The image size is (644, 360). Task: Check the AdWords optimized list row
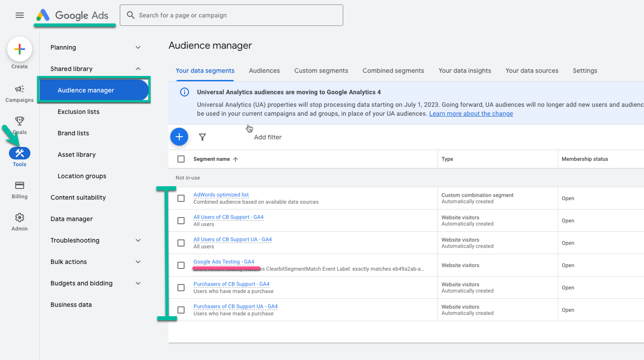(x=181, y=198)
